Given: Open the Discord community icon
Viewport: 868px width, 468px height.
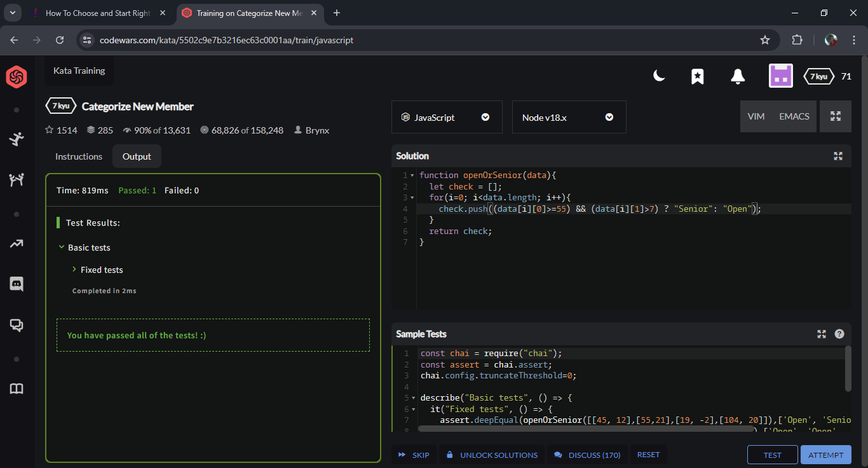Looking at the screenshot, I should (x=17, y=284).
